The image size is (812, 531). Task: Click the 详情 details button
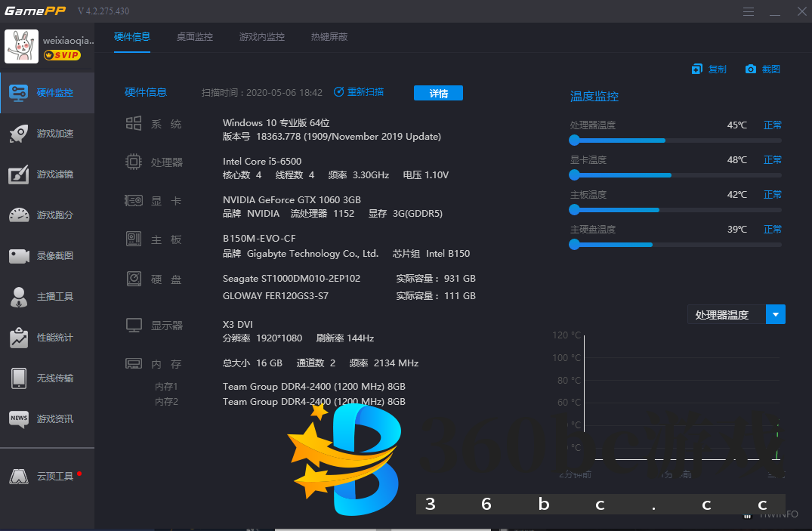[438, 91]
